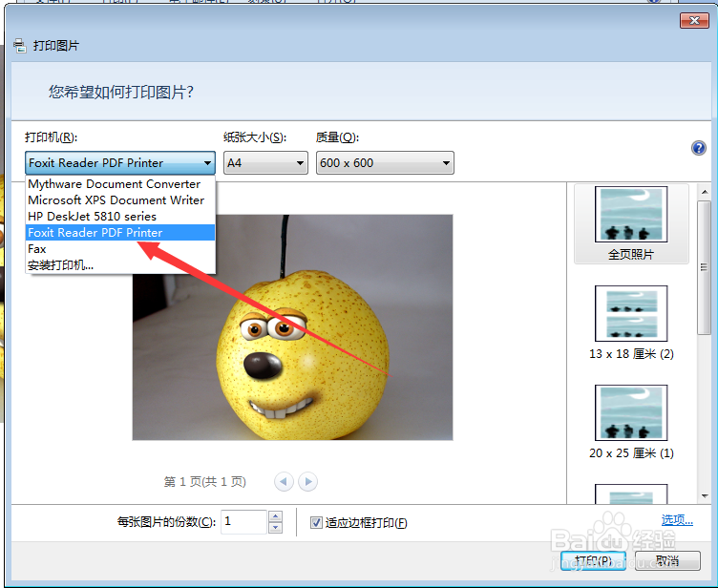Image resolution: width=718 pixels, height=588 pixels.
Task: Increase the copies per picture count
Action: pyautogui.click(x=275, y=516)
